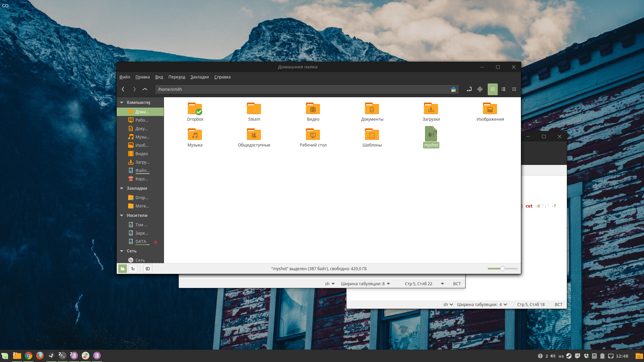Image resolution: width=644 pixels, height=362 pixels.
Task: Open Загру... downloads entry in sidebar
Action: pyautogui.click(x=140, y=162)
